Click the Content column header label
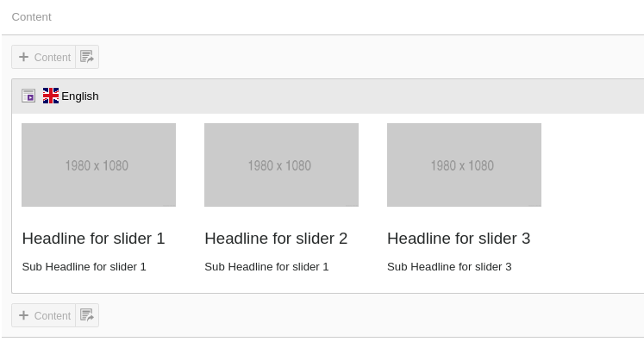Viewport: 644px width, 348px height. tap(31, 16)
